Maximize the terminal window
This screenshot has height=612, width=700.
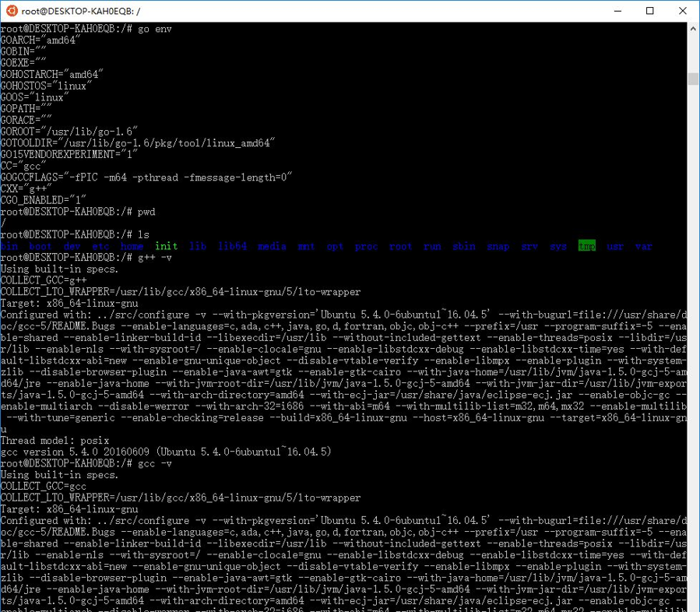(650, 11)
